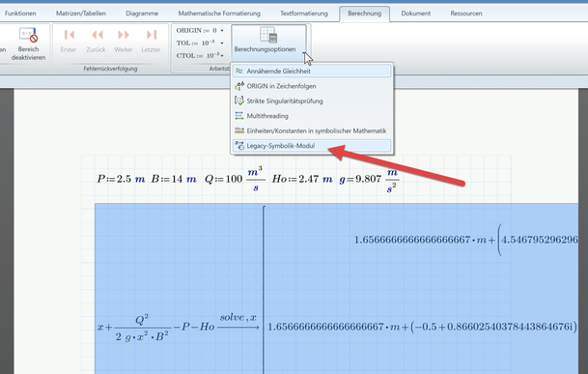Jump to last error with Letzter
This screenshot has height=374, width=588.
(x=151, y=41)
